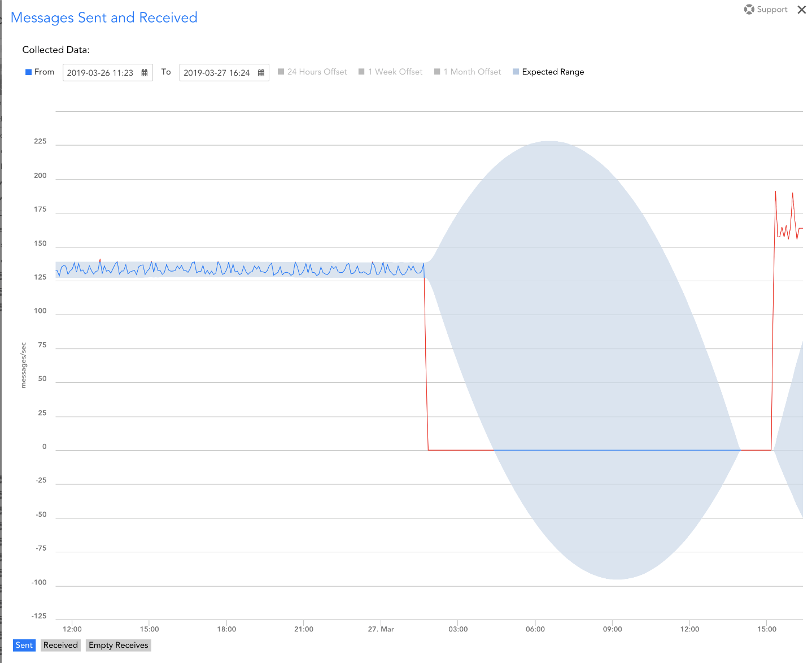
Task: Toggle the From series label
Action: [44, 72]
